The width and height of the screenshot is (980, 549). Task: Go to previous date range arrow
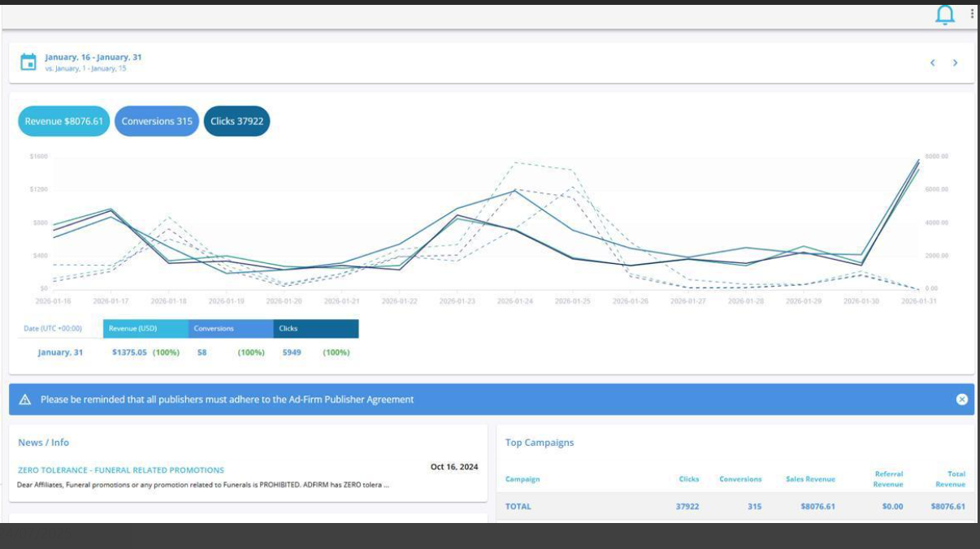(x=933, y=63)
